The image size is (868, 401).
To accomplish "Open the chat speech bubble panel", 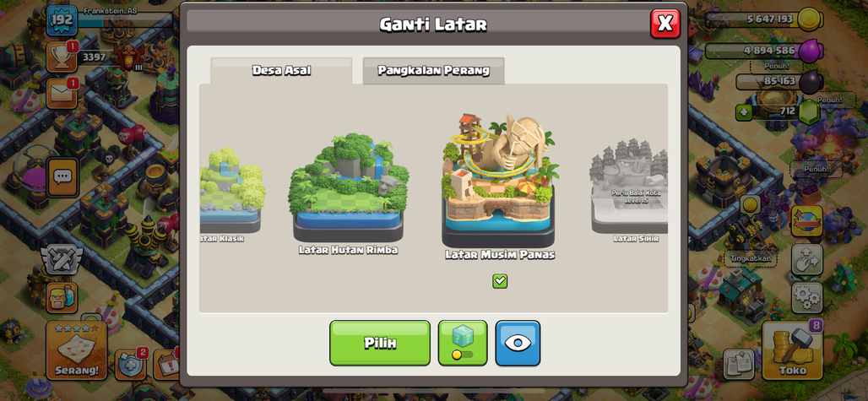I will [x=62, y=177].
